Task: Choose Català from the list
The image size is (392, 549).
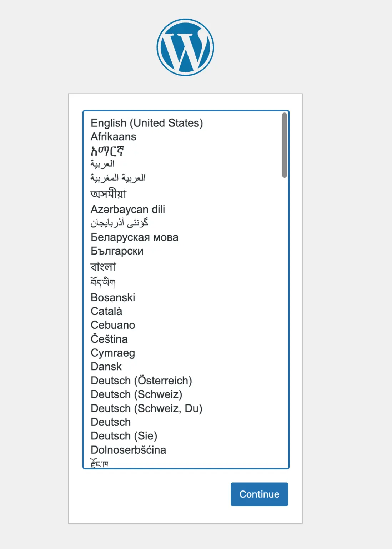Action: tap(106, 311)
